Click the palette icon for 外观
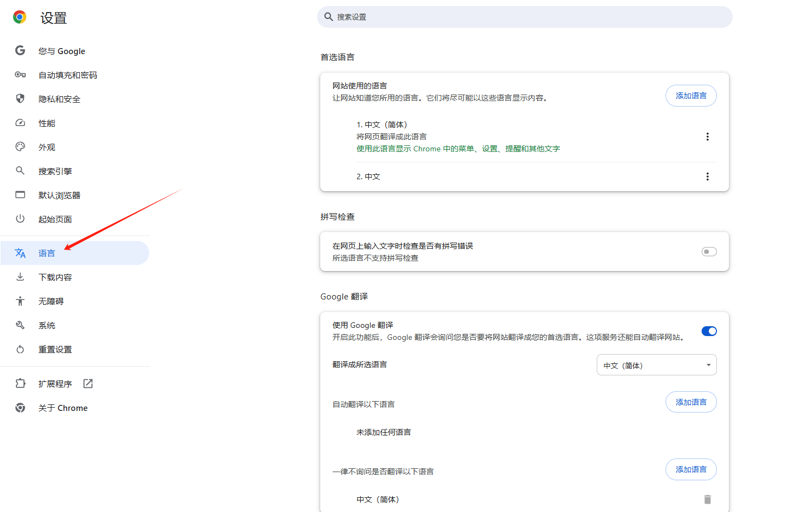The width and height of the screenshot is (812, 512). pyautogui.click(x=20, y=147)
